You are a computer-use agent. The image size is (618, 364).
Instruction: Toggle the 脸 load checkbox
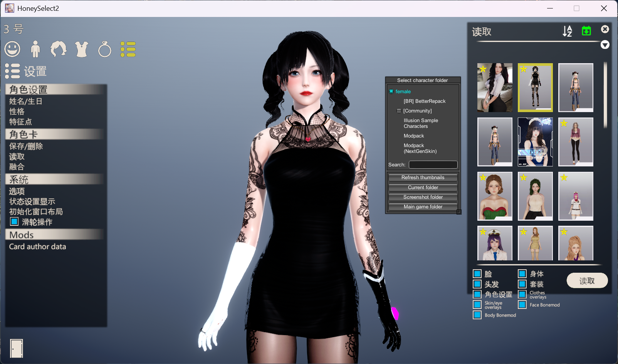point(477,274)
